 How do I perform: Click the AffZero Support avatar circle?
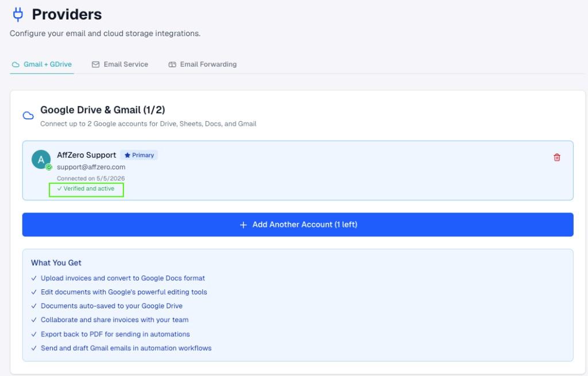[41, 160]
